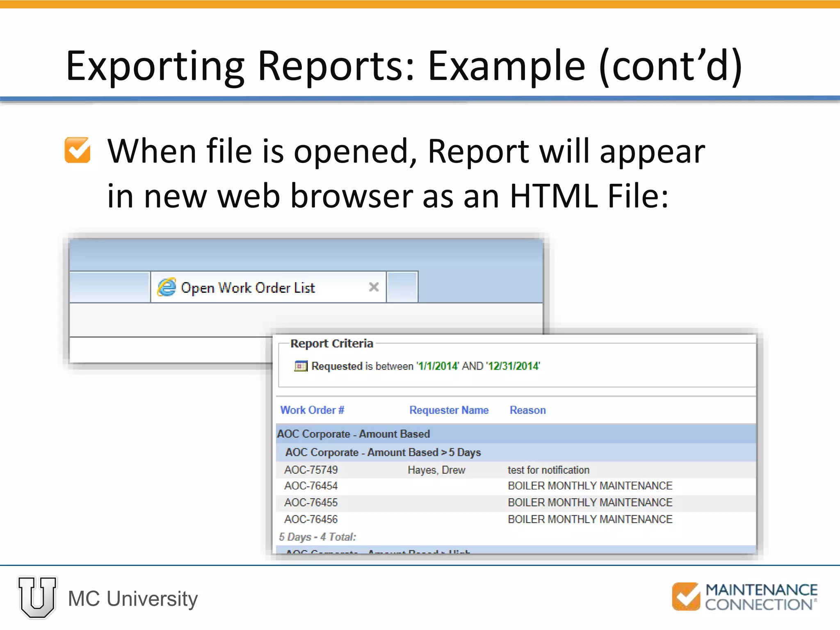Click the calendar icon beside Requested criteria
This screenshot has height=630, width=840.
coord(301,366)
